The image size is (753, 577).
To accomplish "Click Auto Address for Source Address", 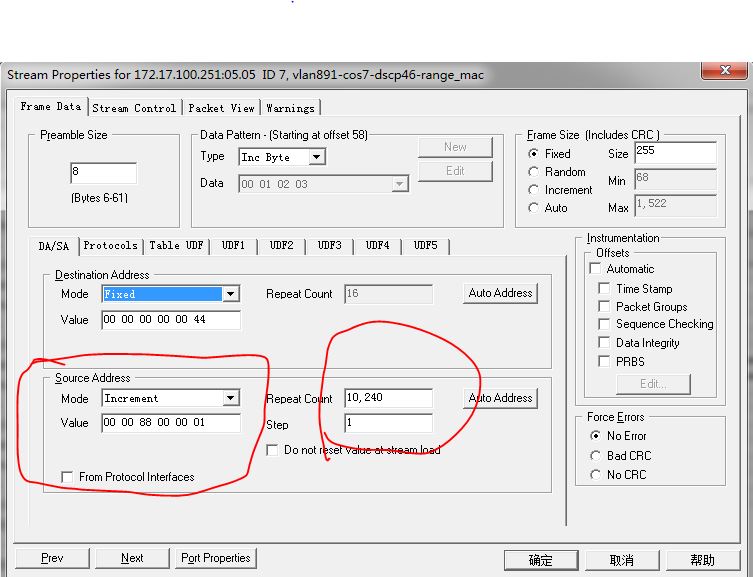I will click(500, 398).
